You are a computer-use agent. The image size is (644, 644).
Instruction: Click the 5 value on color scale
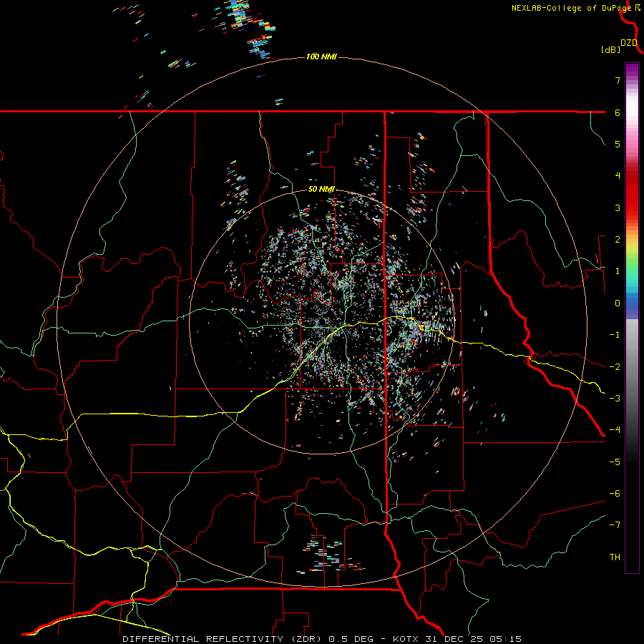(618, 144)
